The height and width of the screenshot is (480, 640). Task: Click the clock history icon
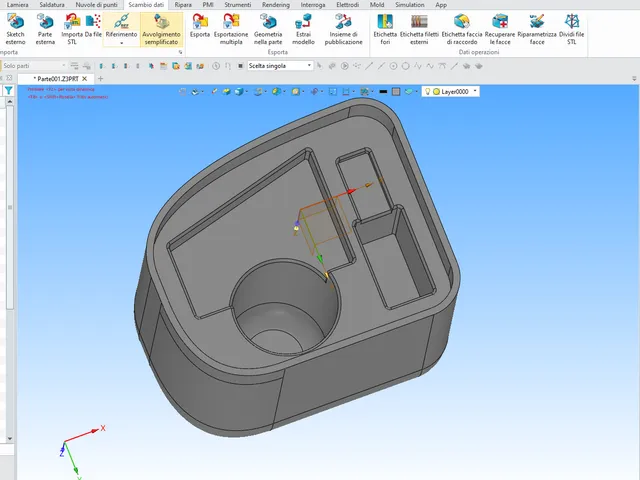[216, 66]
